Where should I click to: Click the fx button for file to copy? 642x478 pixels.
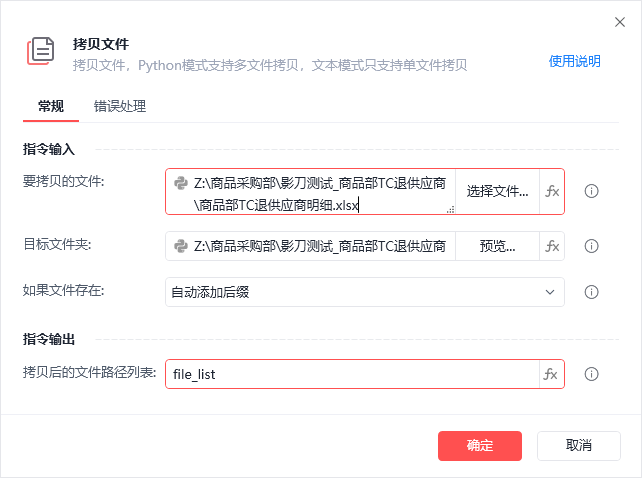pos(552,191)
